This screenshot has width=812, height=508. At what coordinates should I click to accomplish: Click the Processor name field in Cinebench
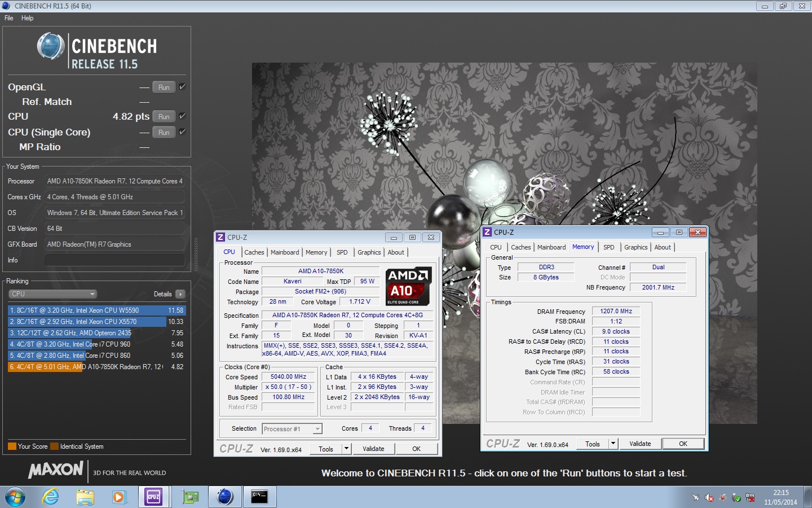pos(114,181)
